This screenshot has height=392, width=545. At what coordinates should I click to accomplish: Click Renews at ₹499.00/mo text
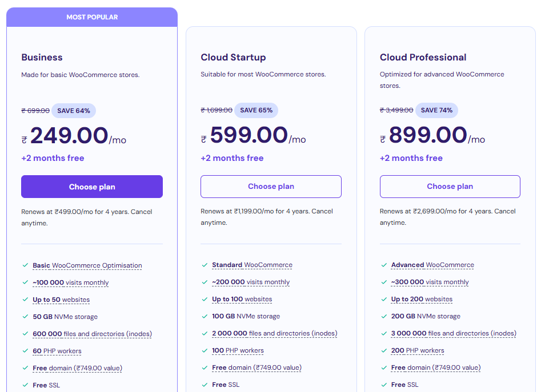point(86,217)
